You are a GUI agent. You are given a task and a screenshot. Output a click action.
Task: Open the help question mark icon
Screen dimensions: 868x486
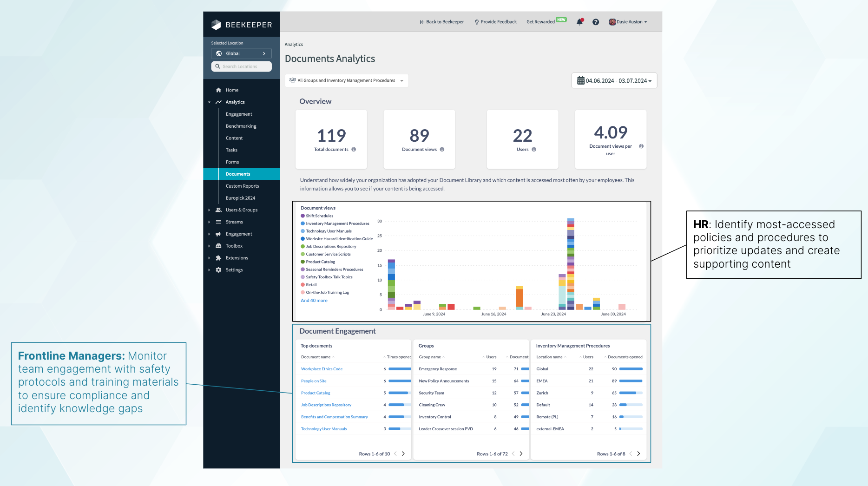596,22
